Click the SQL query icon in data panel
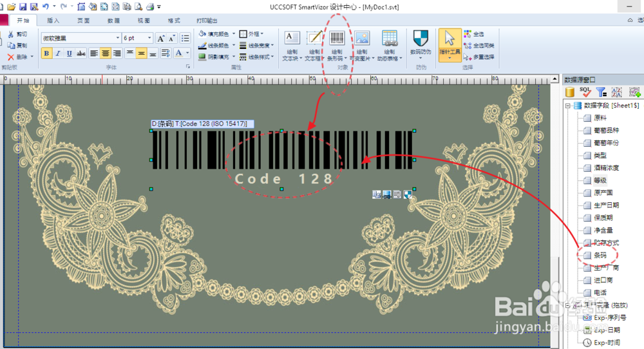The width and height of the screenshot is (644, 349). click(x=585, y=92)
